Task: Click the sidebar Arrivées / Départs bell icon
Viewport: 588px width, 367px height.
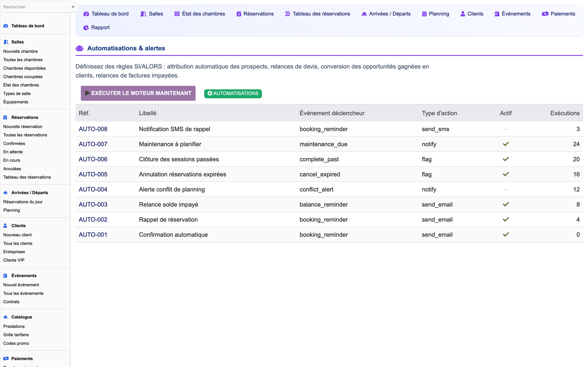Action: [x=5, y=193]
